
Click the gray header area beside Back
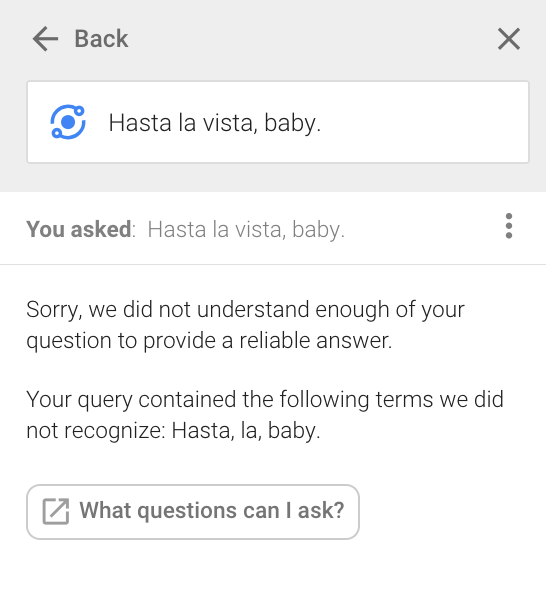tap(313, 39)
